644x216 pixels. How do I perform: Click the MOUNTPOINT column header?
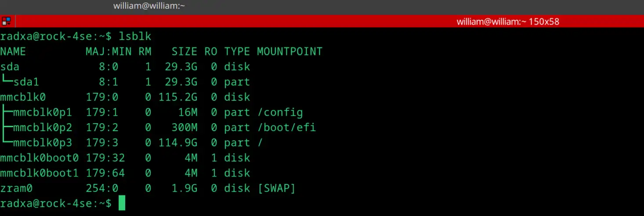(289, 51)
